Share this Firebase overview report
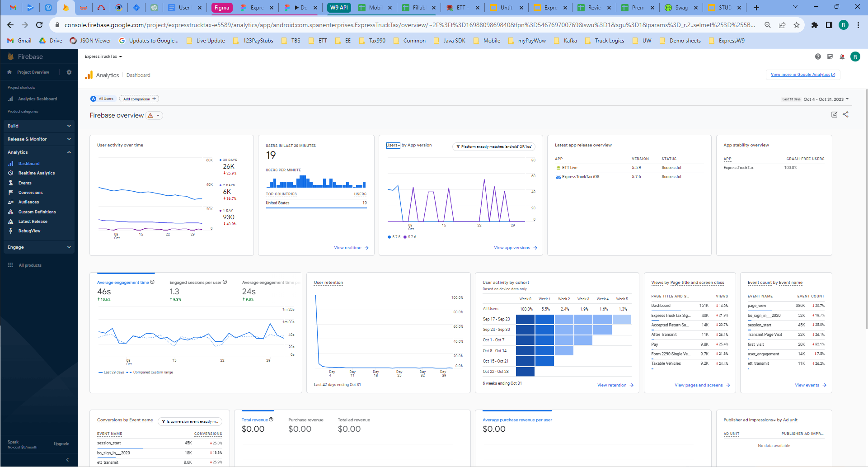The height and width of the screenshot is (467, 868). [x=846, y=115]
